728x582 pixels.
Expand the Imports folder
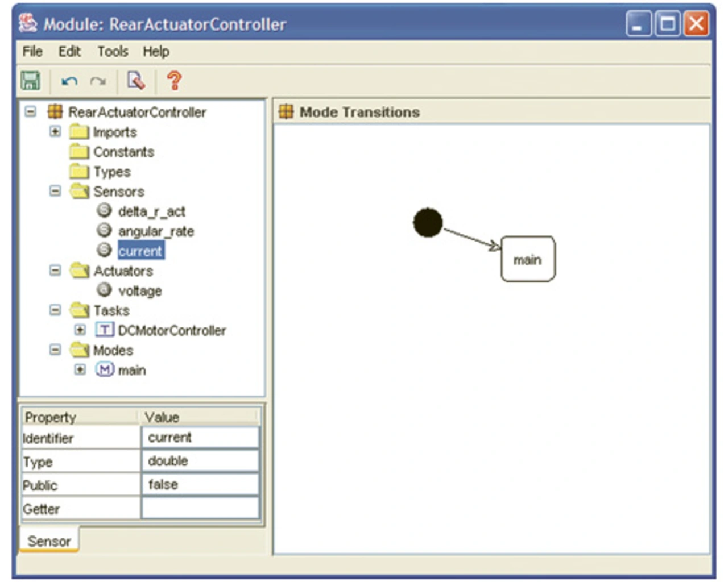[55, 132]
